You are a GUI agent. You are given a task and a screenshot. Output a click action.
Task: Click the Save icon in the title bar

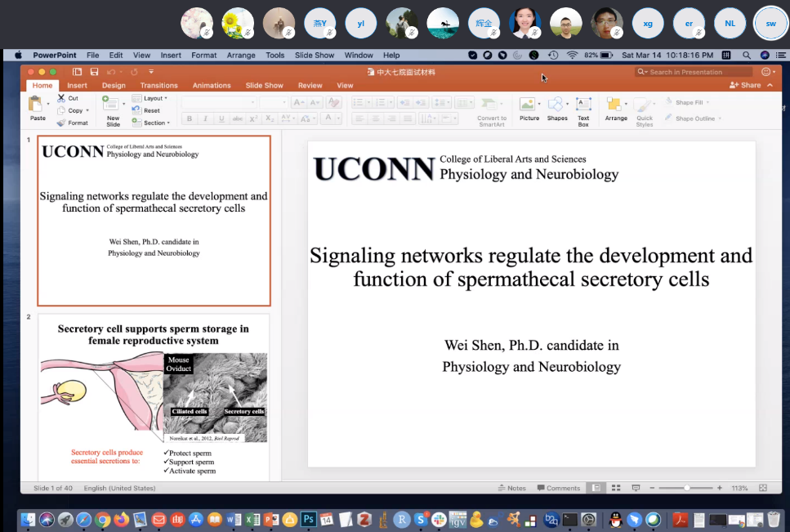(94, 72)
